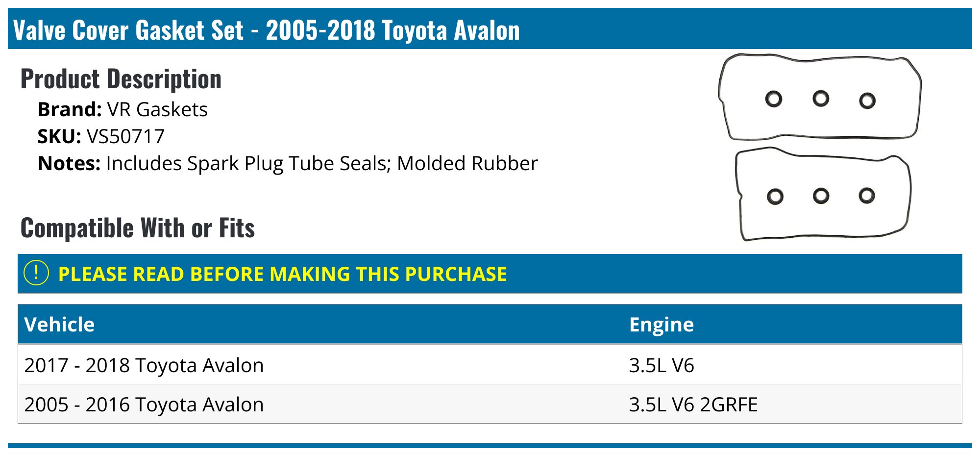Click the right tube seal on the lower gasket
This screenshot has width=980, height=456.
click(x=866, y=195)
